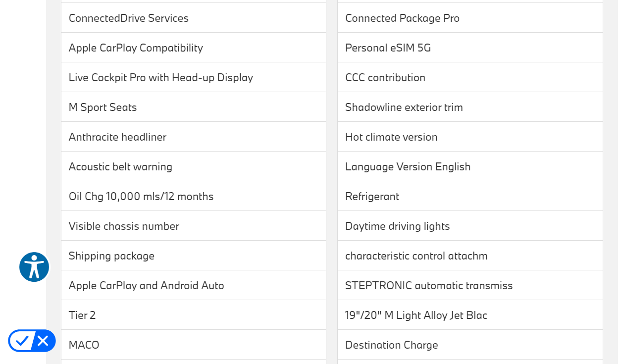Click STEPTRONIC automatic transmiss row

click(x=429, y=286)
